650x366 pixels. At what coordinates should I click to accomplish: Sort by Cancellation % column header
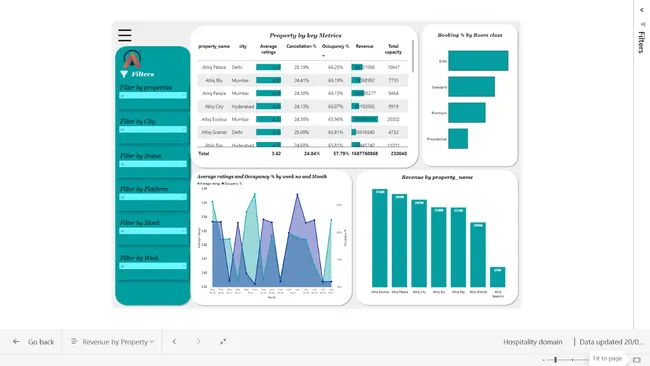[301, 46]
